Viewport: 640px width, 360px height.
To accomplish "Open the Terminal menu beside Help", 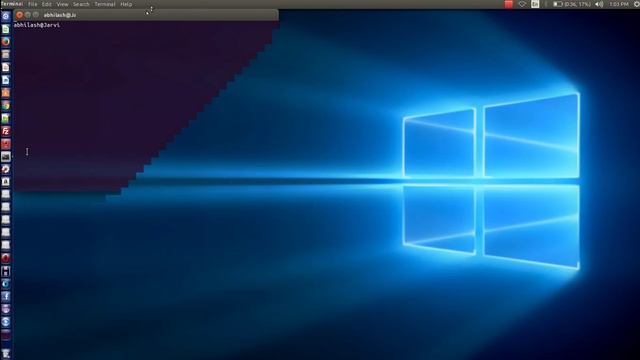I will coord(105,4).
